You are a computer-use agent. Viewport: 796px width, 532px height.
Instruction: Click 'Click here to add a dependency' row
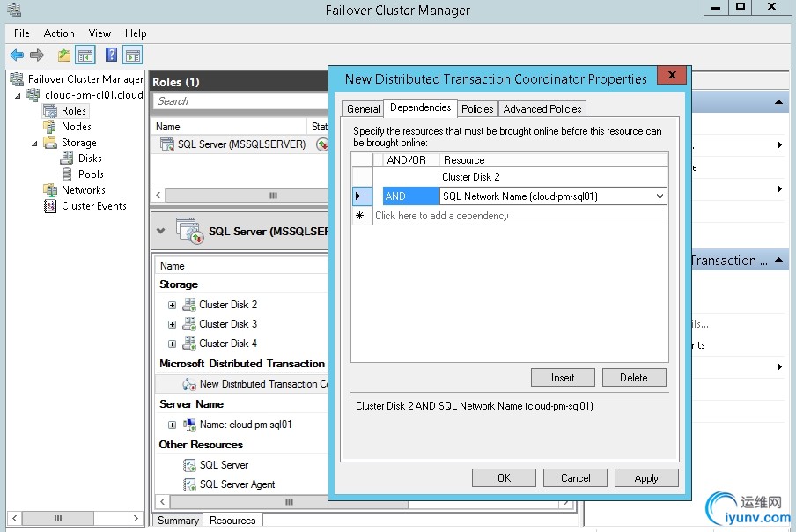(520, 216)
